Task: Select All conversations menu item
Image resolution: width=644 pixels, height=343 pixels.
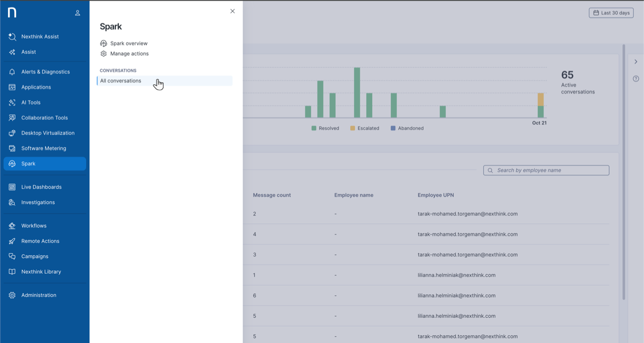Action: (121, 81)
